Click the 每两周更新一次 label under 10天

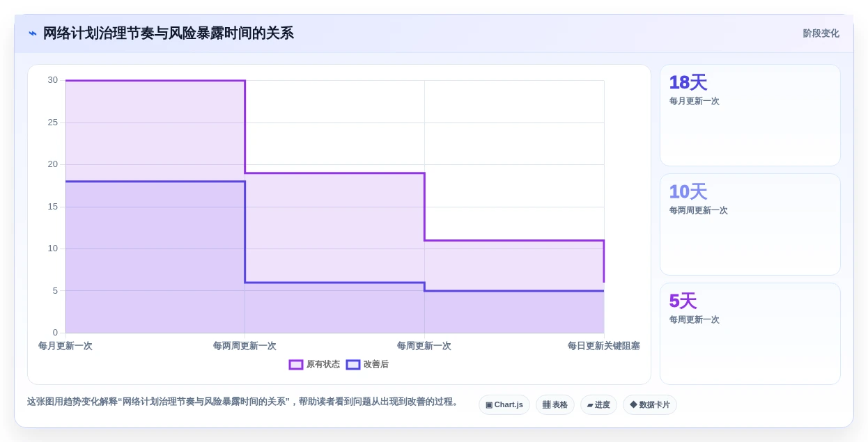point(699,210)
